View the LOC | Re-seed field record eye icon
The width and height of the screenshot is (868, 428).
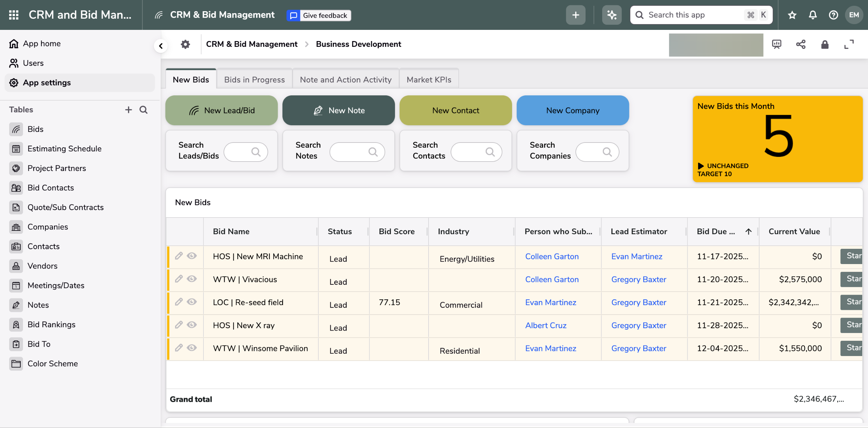pos(192,302)
